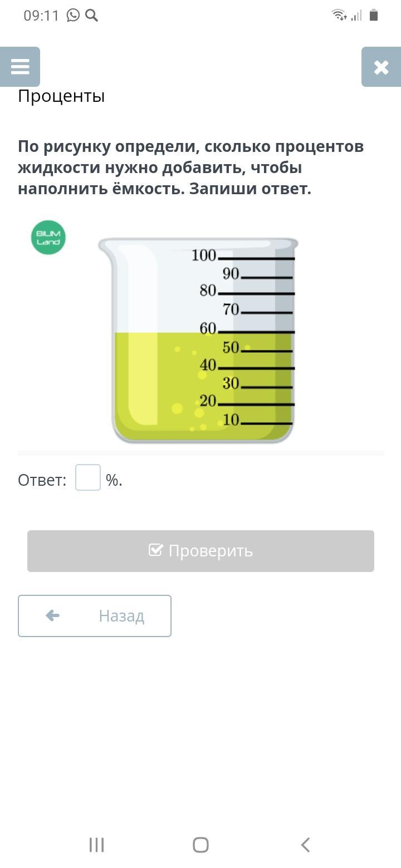401x868 pixels.
Task: Open the hamburger menu
Action: [20, 67]
